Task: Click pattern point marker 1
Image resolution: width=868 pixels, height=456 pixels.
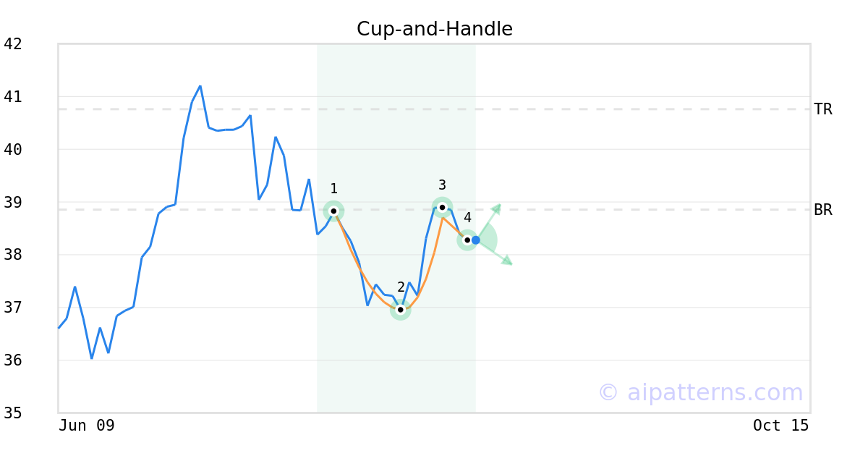Action: [333, 211]
